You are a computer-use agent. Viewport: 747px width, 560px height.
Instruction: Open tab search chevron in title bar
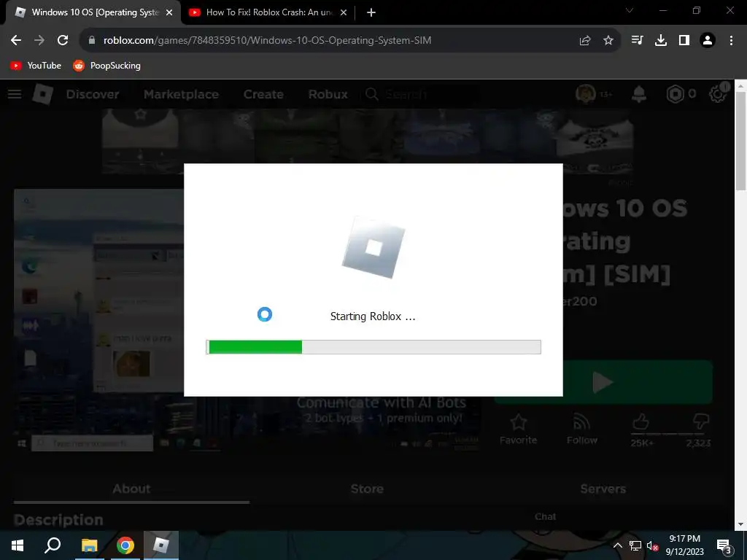click(630, 10)
